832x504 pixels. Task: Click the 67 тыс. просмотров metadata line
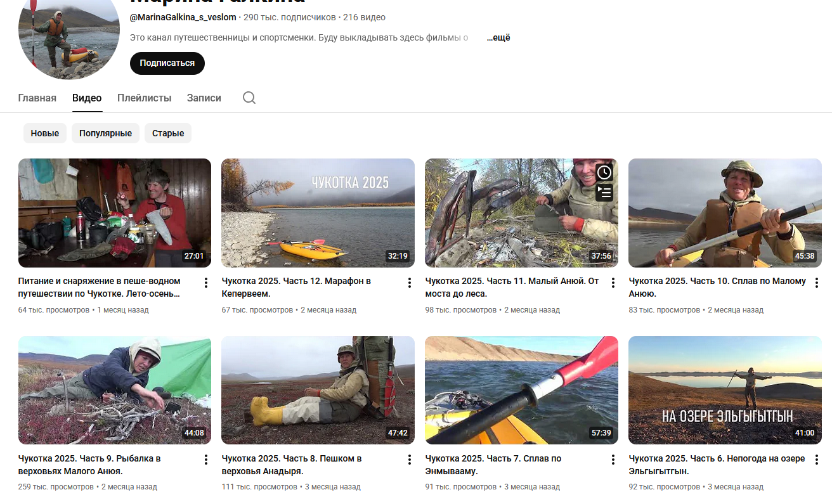pos(289,310)
